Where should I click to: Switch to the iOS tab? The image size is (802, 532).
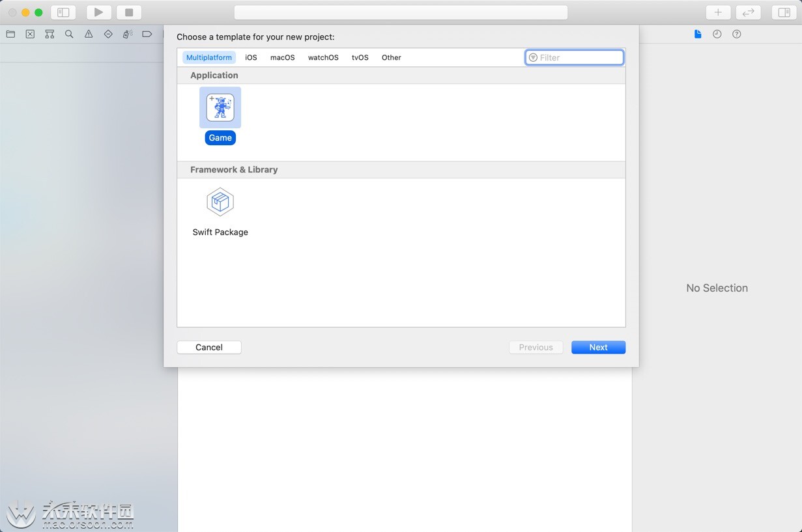pos(251,57)
